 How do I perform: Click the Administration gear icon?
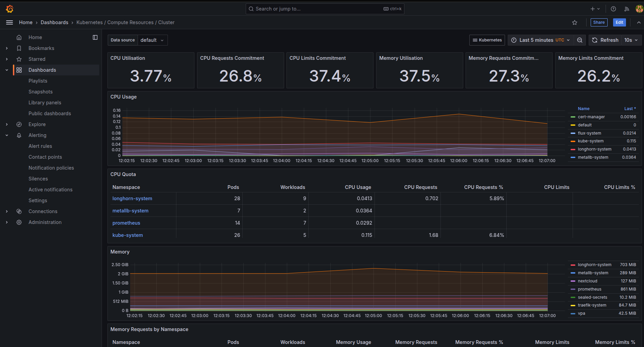(x=19, y=222)
